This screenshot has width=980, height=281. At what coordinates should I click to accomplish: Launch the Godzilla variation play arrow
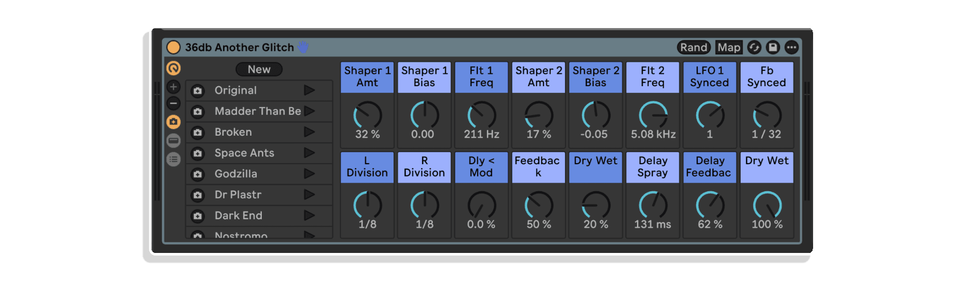tap(309, 174)
